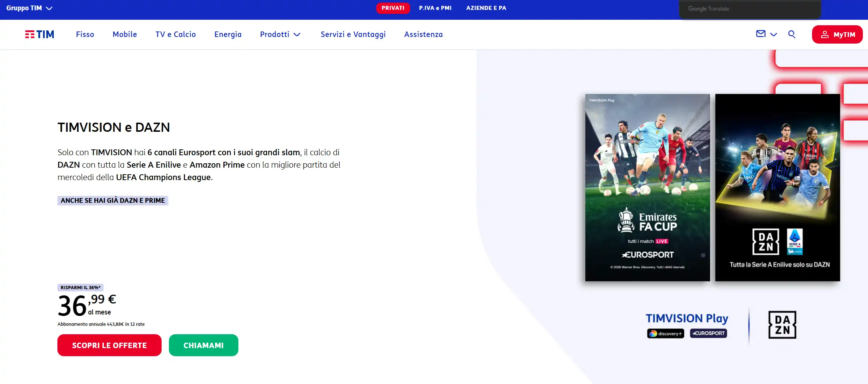
Task: Switch to AZIENDE E PA tab
Action: (486, 8)
